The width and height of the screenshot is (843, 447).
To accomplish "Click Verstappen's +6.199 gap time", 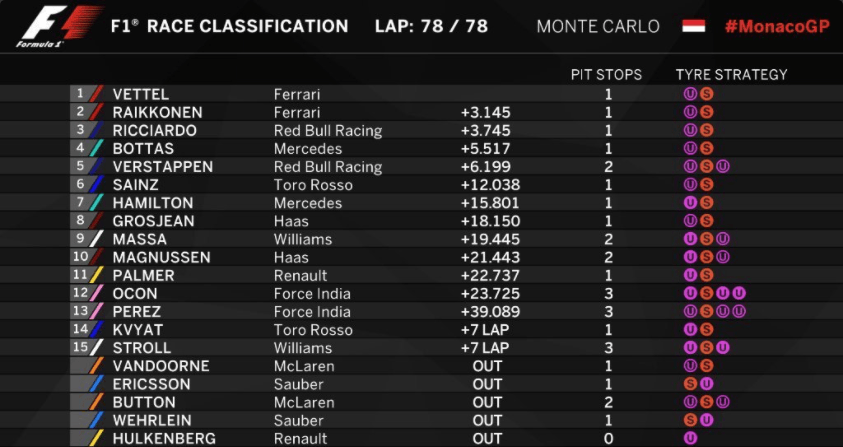I will click(485, 167).
